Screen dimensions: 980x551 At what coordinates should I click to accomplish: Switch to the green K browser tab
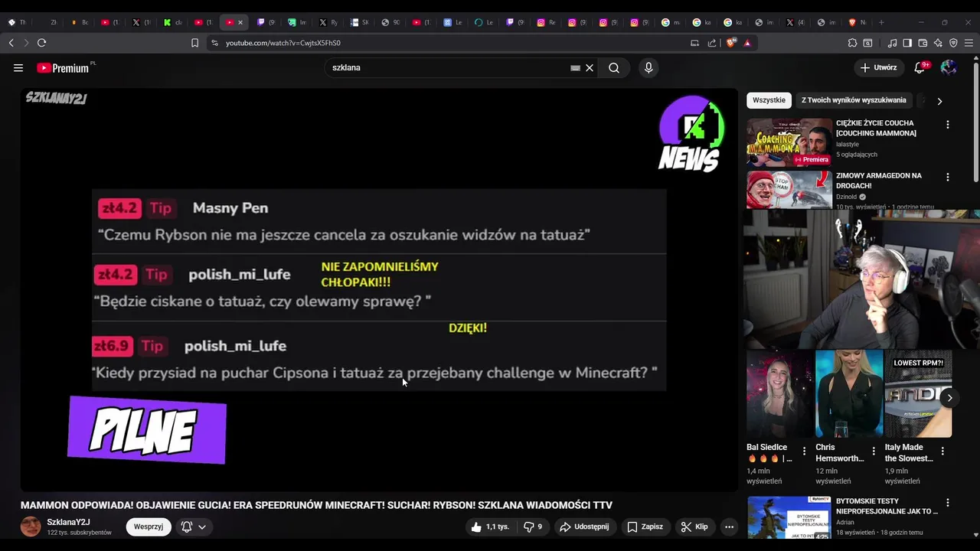172,22
